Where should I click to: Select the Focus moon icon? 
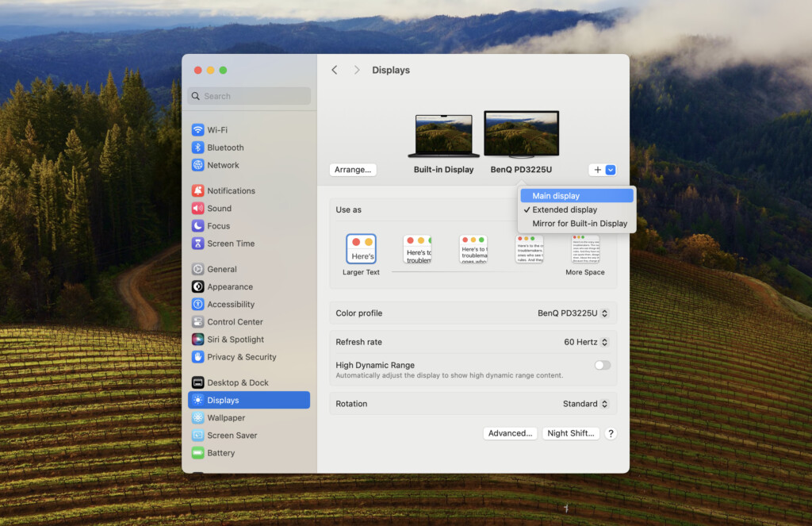tap(197, 226)
